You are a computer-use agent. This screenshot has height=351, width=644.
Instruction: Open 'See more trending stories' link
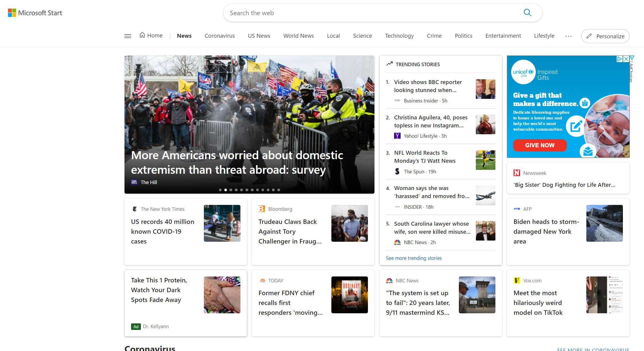pyautogui.click(x=413, y=258)
